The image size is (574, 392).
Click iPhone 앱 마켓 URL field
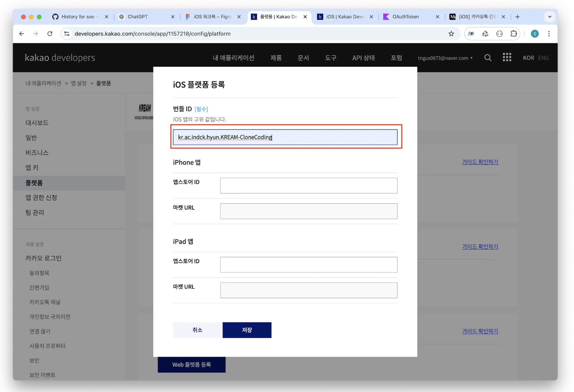click(309, 211)
